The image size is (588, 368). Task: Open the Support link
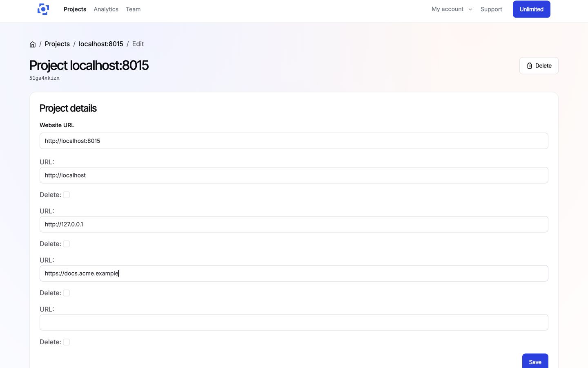pos(491,9)
